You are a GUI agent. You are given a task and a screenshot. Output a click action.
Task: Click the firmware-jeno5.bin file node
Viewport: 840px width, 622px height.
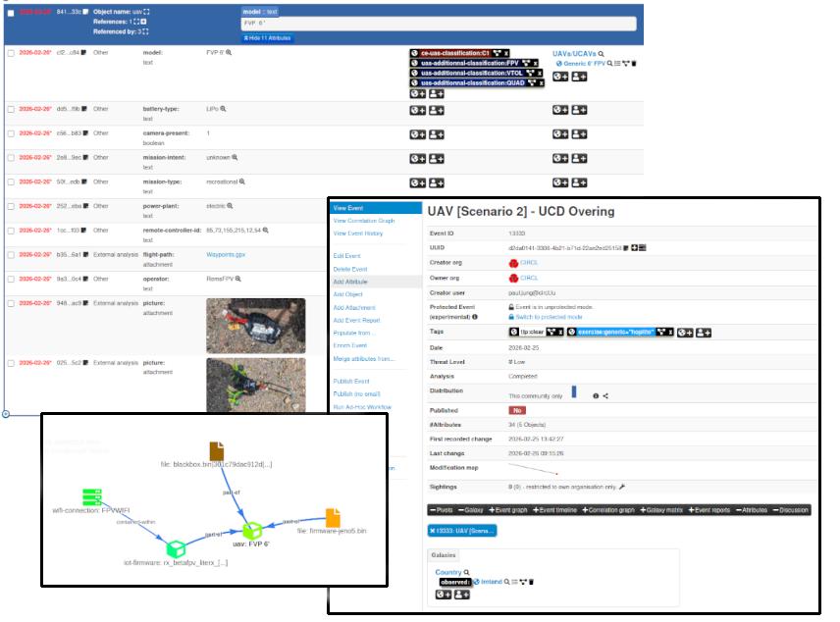coord(333,517)
